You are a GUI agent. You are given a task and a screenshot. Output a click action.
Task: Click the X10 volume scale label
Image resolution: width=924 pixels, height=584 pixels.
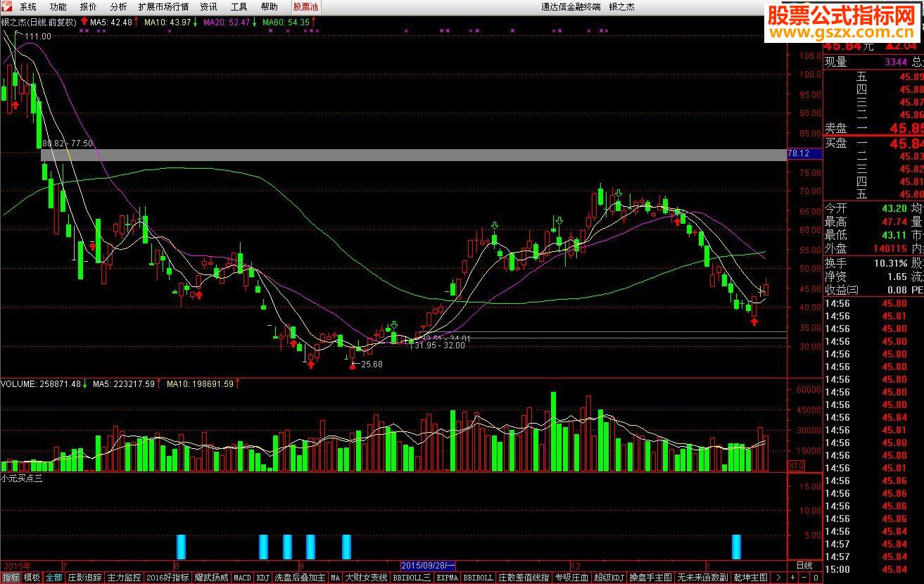tap(795, 465)
